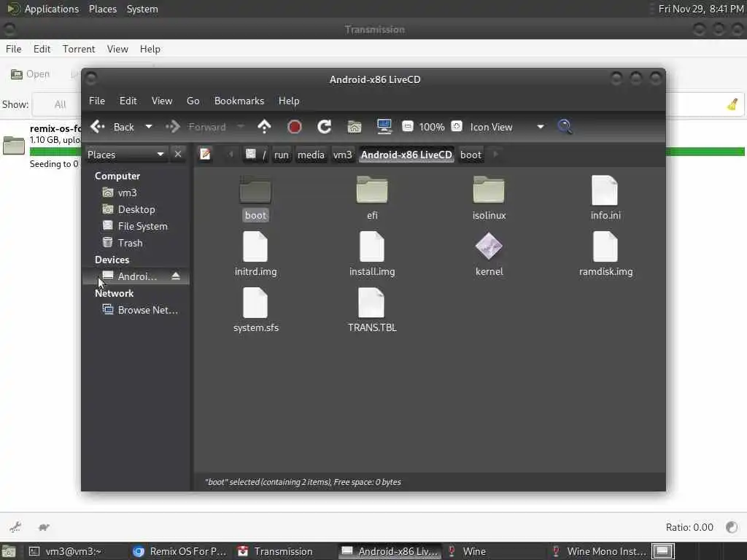The width and height of the screenshot is (747, 560).
Task: Select the initrd.img file icon
Action: (x=255, y=246)
